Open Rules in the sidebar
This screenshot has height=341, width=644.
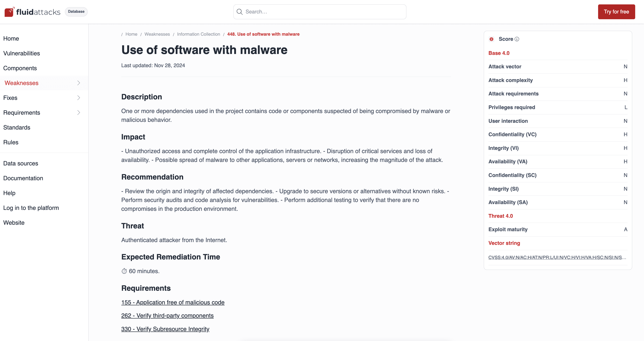11,142
